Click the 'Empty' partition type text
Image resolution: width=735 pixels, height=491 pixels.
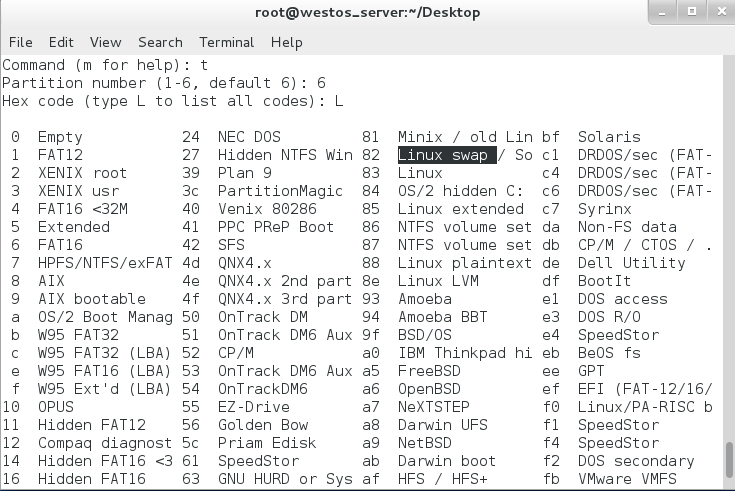coord(60,137)
